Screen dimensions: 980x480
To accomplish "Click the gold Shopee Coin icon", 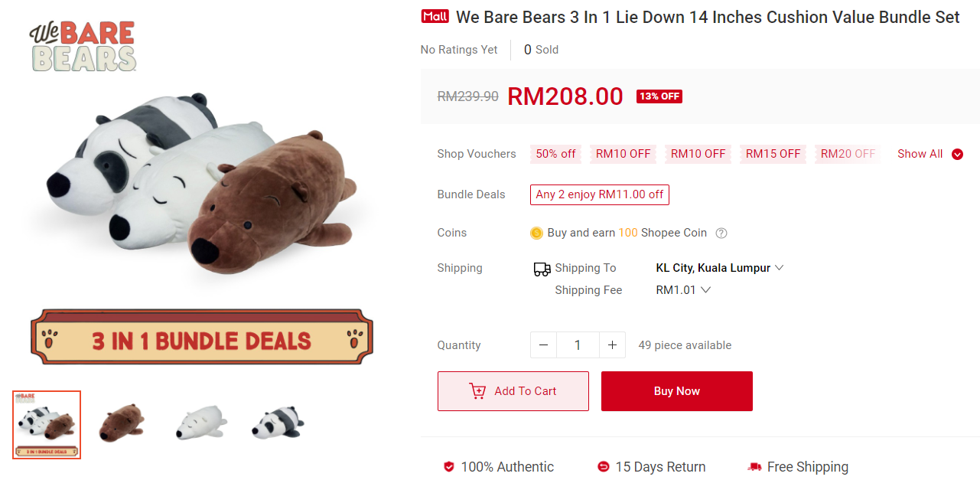I will pos(536,233).
